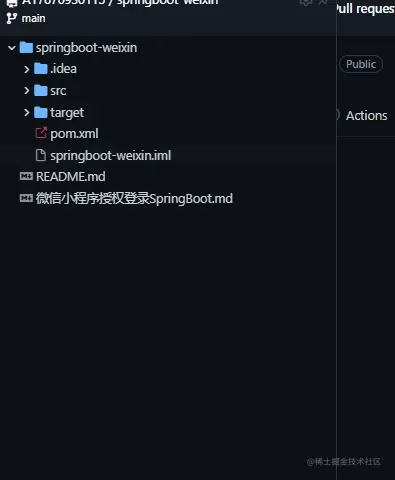Open 微信小程序授权登录SpringBoot.md file

tap(134, 199)
